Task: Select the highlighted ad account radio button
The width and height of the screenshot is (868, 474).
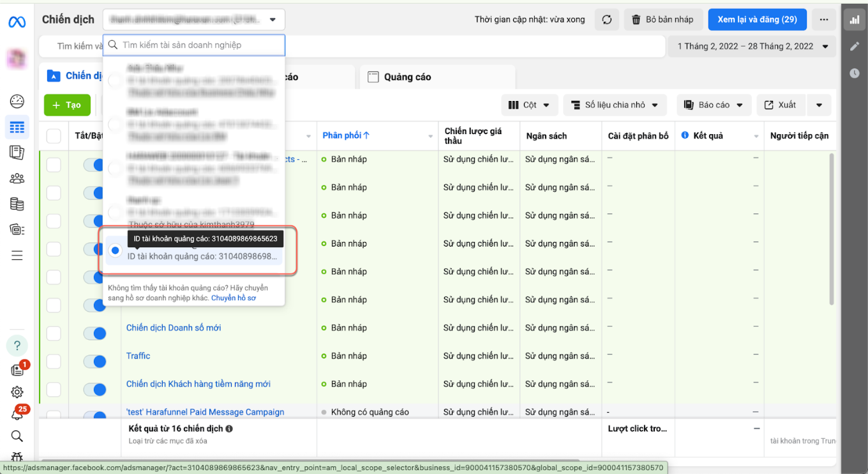Action: tap(116, 250)
